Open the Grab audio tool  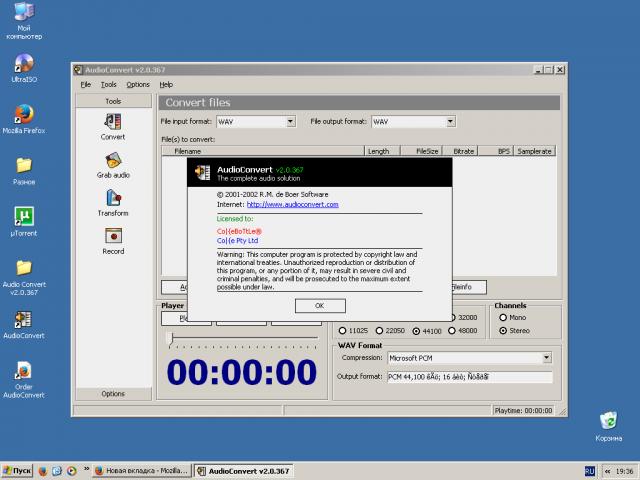click(113, 162)
